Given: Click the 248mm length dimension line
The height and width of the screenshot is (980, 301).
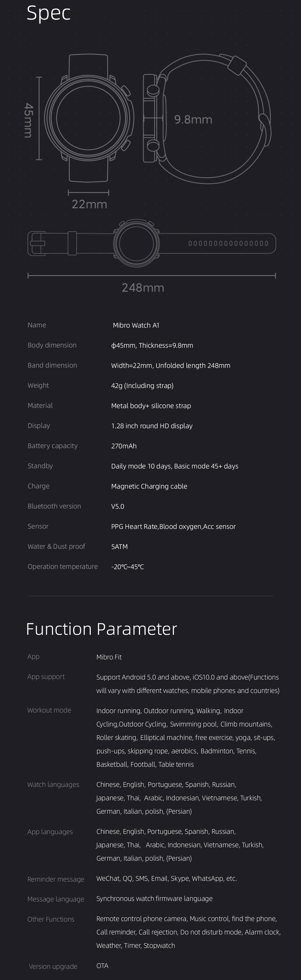Looking at the screenshot, I should tap(151, 275).
